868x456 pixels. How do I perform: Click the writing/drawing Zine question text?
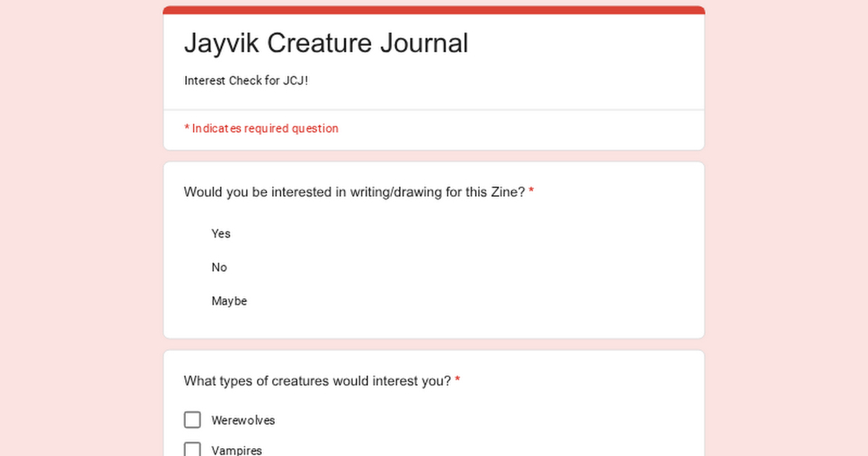click(354, 193)
